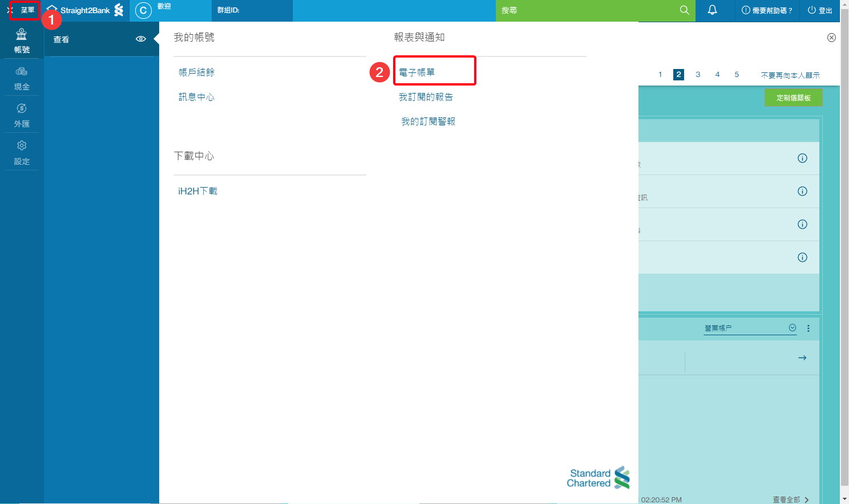Image resolution: width=849 pixels, height=504 pixels.
Task: Toggle the eye icon next to 查看
Action: click(x=140, y=39)
